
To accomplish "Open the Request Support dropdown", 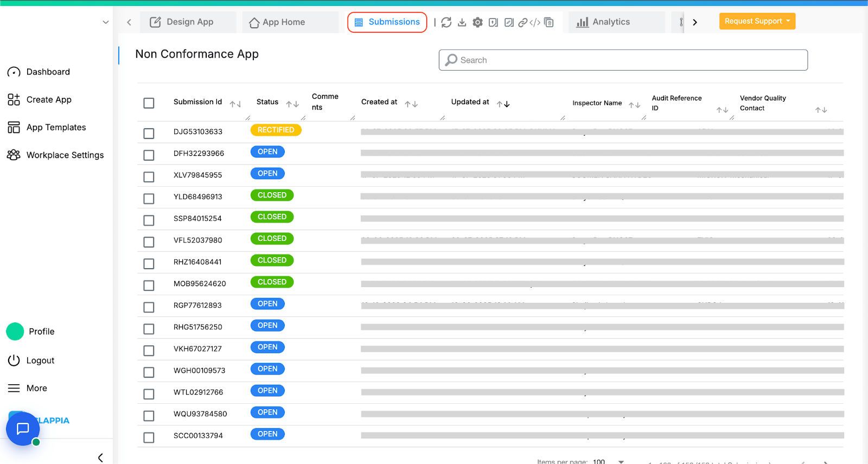I will coord(757,21).
